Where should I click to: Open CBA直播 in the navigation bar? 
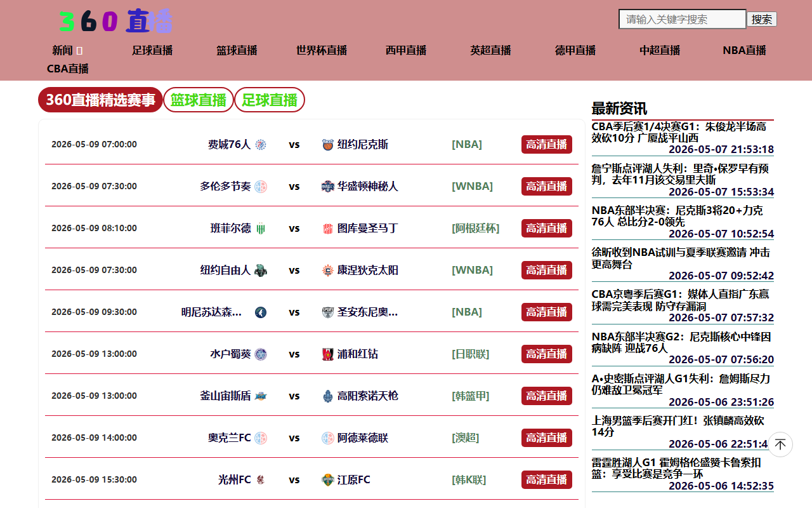pyautogui.click(x=68, y=69)
